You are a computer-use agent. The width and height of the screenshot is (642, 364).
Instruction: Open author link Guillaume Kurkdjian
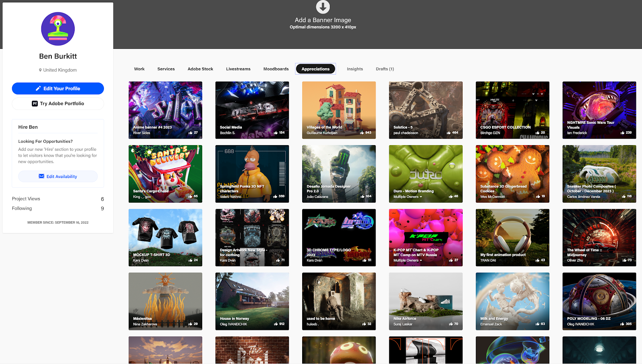tap(322, 133)
